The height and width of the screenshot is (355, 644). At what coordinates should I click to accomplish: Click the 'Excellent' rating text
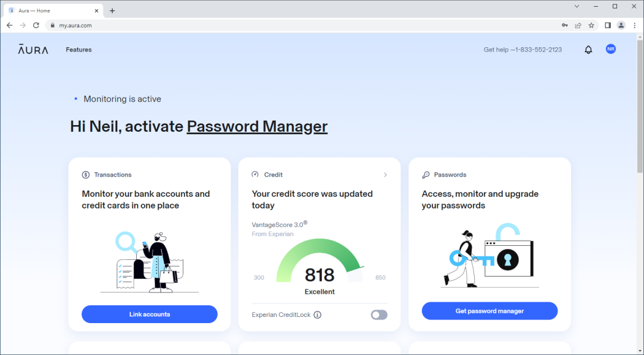320,292
